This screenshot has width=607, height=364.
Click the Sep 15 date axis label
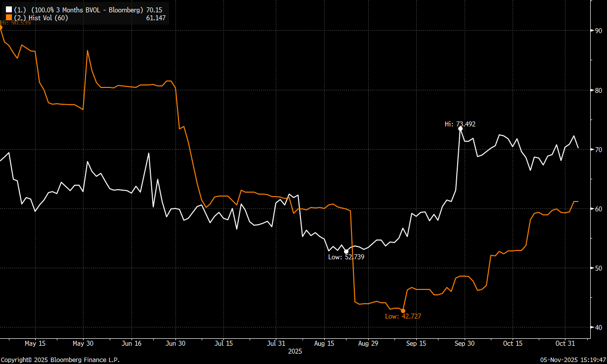coord(416,343)
